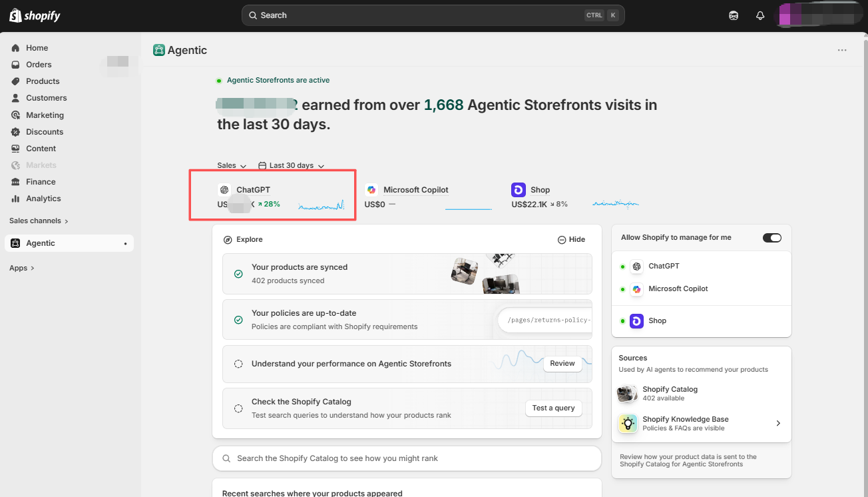Click the Marketing target icon
This screenshot has width=868, height=497.
pos(15,115)
